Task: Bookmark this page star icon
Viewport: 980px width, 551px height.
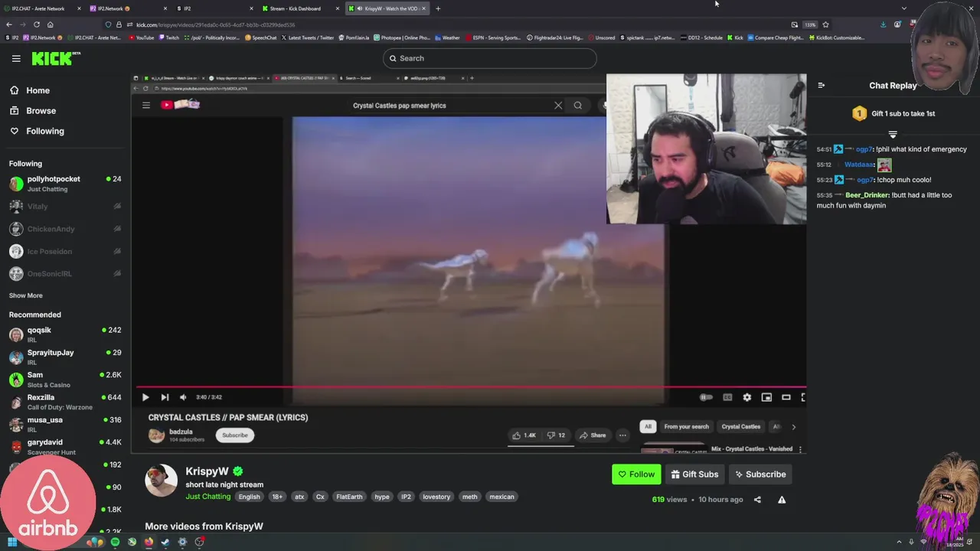Action: pyautogui.click(x=825, y=24)
